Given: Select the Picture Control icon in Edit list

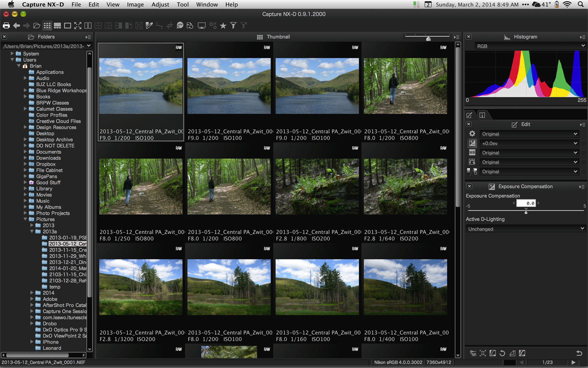Looking at the screenshot, I should [472, 162].
